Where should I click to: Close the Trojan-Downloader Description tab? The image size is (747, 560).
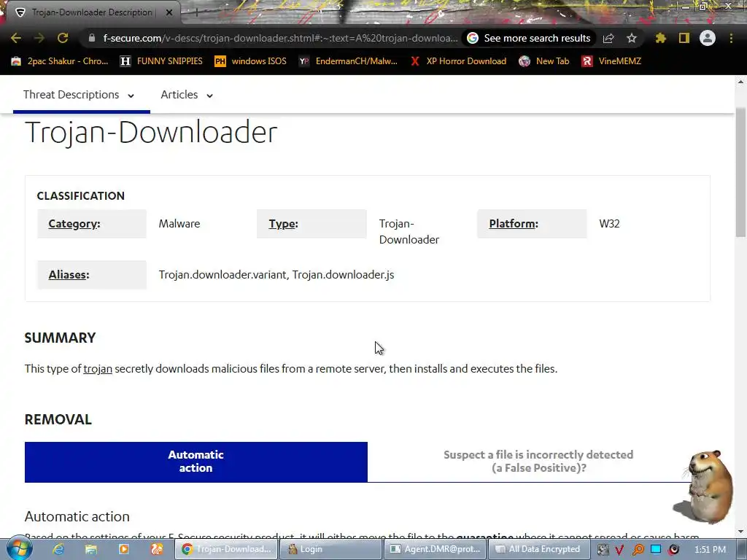(169, 12)
